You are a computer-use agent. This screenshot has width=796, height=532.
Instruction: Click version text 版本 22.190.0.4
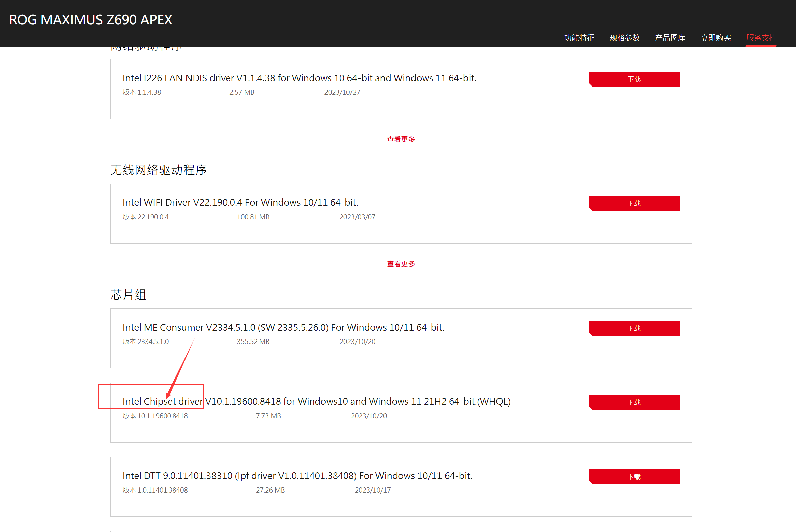(x=145, y=217)
